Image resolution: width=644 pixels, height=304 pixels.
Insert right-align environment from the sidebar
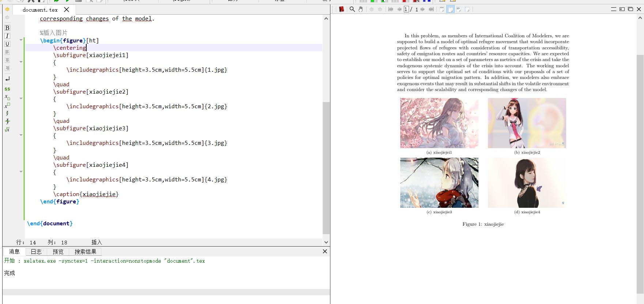pyautogui.click(x=7, y=68)
